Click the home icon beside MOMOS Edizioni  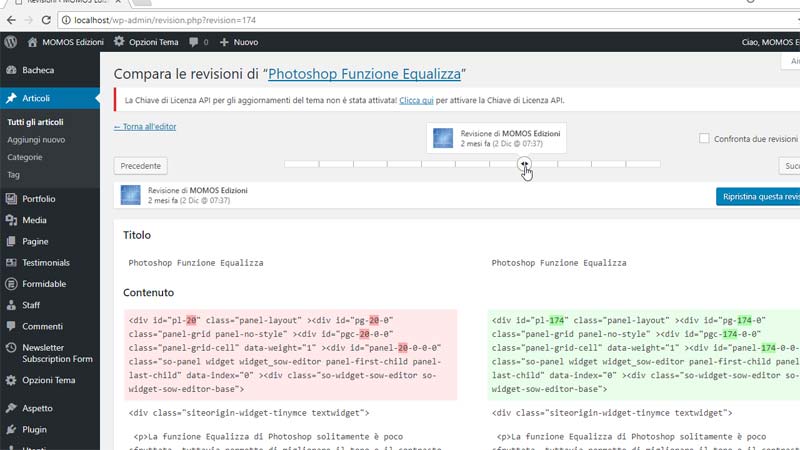[x=32, y=42]
